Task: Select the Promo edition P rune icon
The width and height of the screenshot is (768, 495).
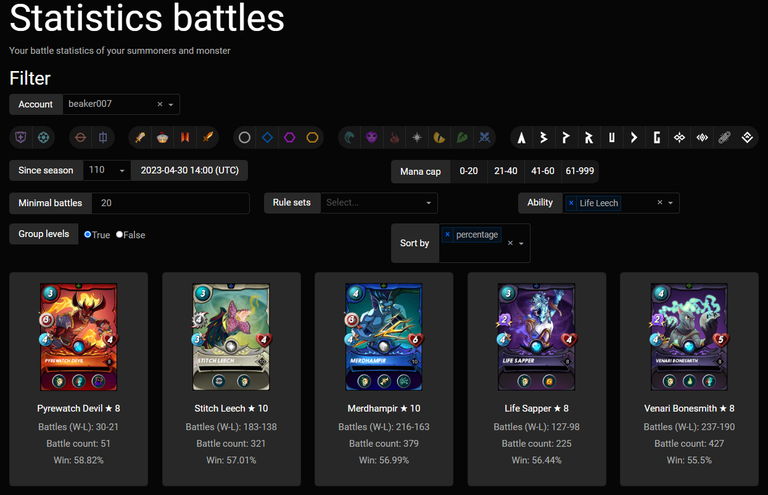Action: pyautogui.click(x=566, y=138)
